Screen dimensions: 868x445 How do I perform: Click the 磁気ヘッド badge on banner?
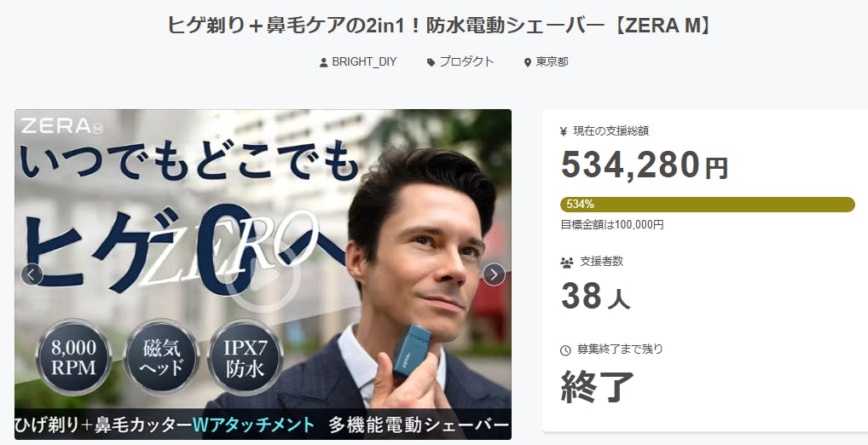point(161,357)
